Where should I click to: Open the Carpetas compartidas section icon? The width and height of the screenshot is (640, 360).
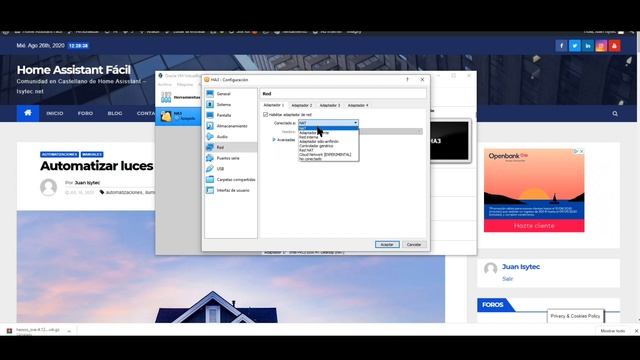210,179
